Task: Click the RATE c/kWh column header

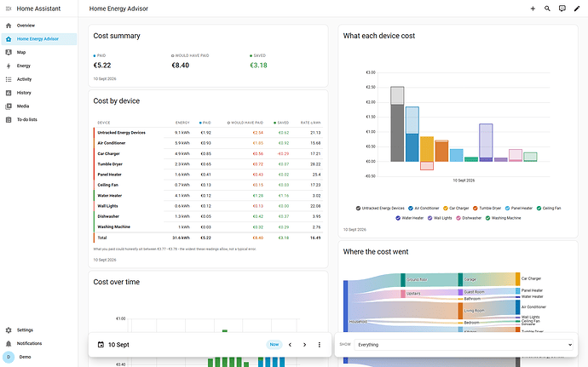Action: [310, 123]
